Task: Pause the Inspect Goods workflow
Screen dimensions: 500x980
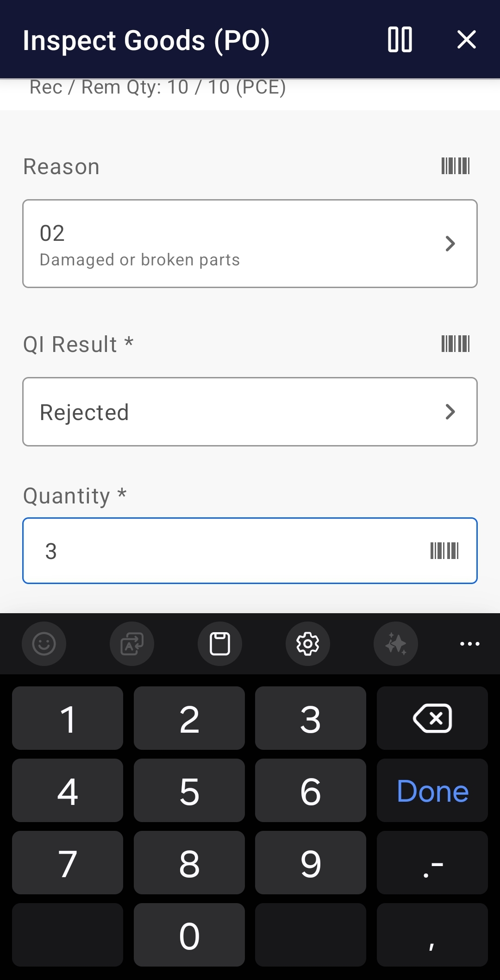Action: pyautogui.click(x=400, y=40)
